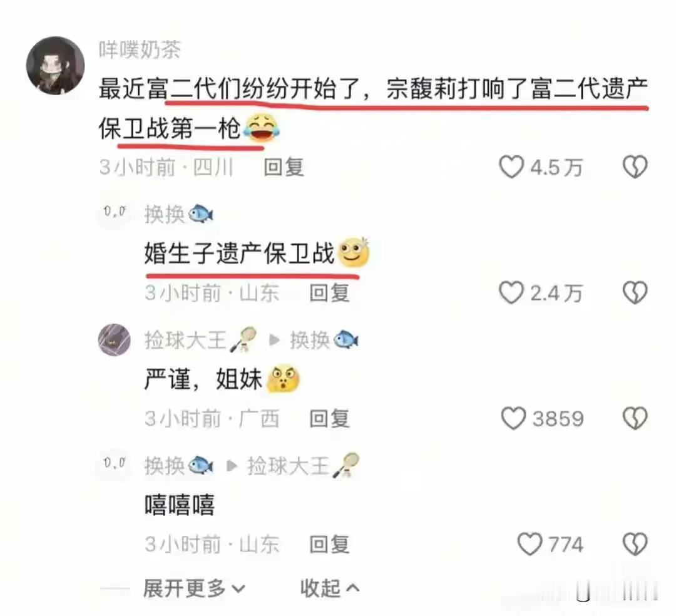Tap broken heart beside 2.4万 likes
This screenshot has width=676, height=616.
tap(635, 293)
